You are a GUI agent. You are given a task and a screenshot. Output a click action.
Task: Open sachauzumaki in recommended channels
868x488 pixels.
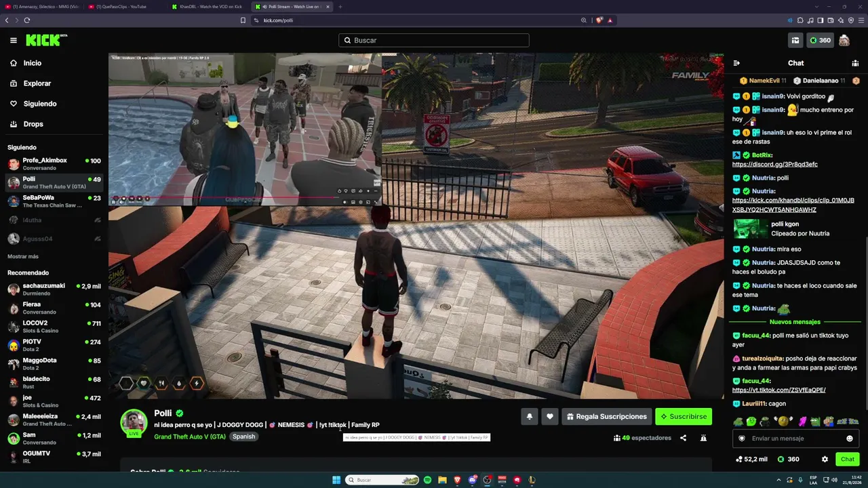[x=54, y=289]
